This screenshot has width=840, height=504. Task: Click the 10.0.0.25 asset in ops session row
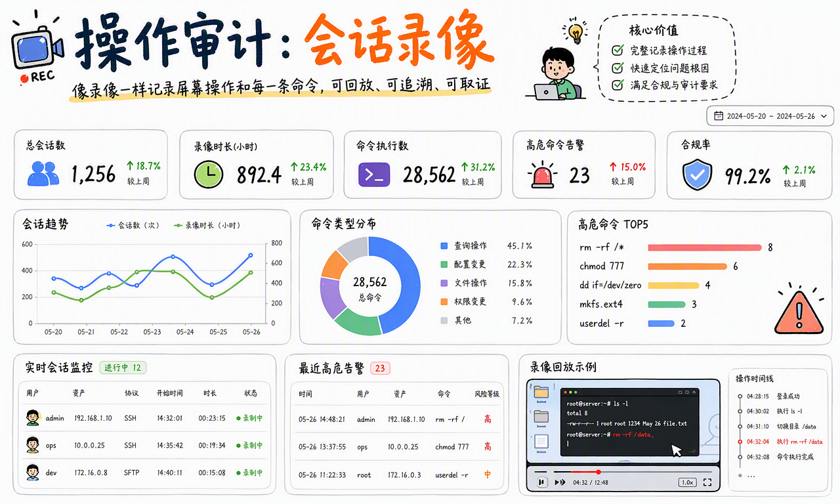(x=89, y=446)
